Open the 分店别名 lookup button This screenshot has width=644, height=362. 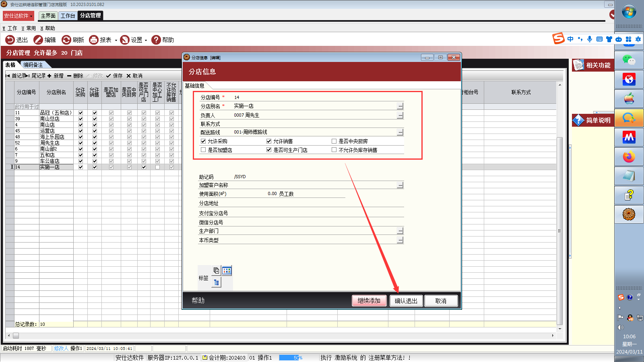(x=400, y=106)
